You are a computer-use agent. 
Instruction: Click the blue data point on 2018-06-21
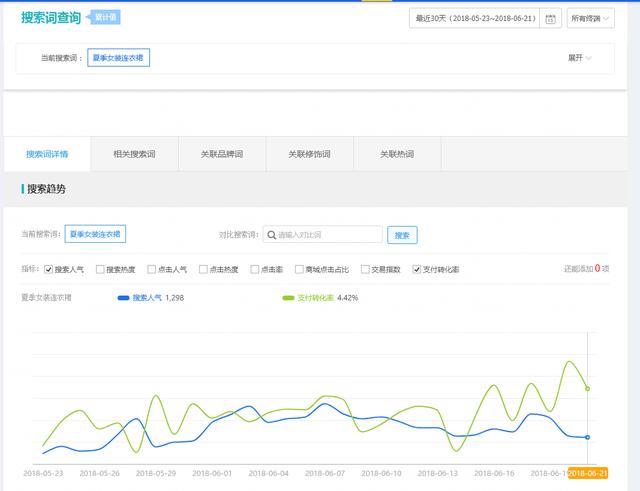[x=587, y=437]
